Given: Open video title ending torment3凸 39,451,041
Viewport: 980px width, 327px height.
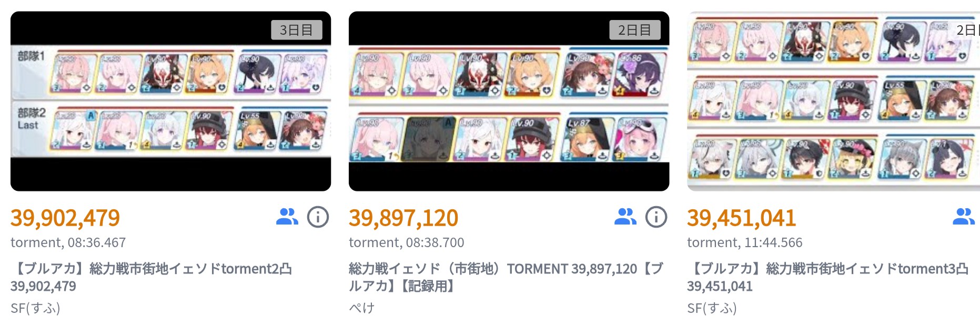Looking at the screenshot, I should (x=828, y=277).
